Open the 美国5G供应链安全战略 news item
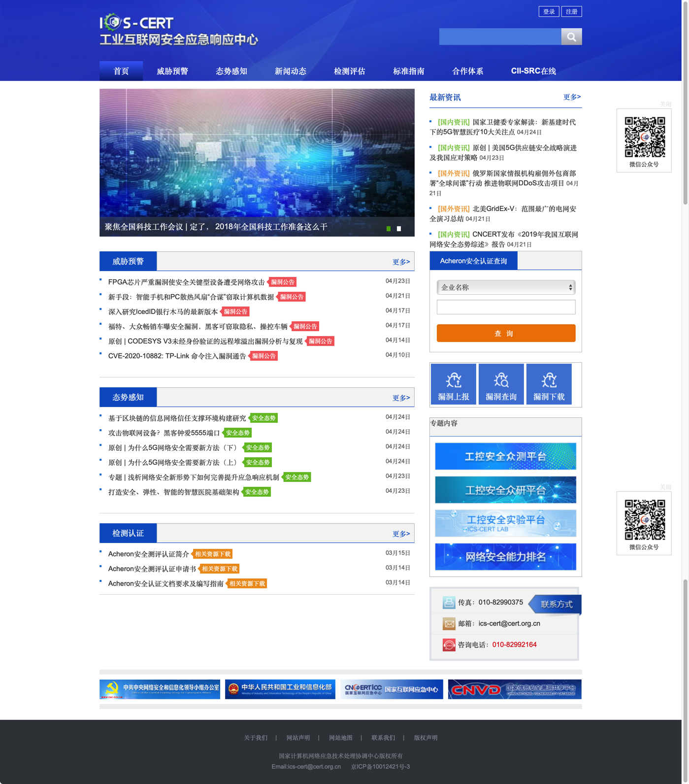The width and height of the screenshot is (689, 784). (x=503, y=152)
